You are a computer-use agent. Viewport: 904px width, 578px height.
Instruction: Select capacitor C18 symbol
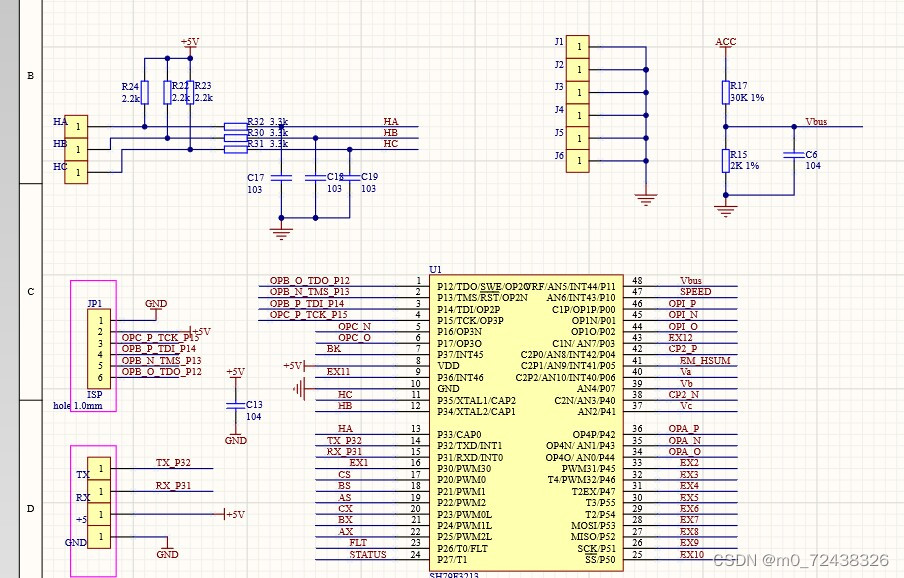click(315, 178)
